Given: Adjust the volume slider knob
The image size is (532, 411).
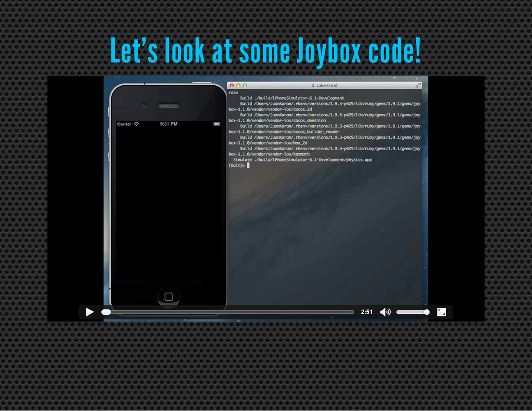Looking at the screenshot, I should pyautogui.click(x=427, y=312).
